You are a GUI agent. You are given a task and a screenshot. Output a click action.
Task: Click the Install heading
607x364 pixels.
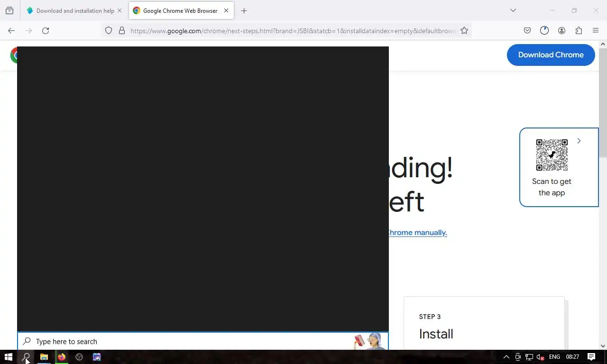(x=436, y=334)
